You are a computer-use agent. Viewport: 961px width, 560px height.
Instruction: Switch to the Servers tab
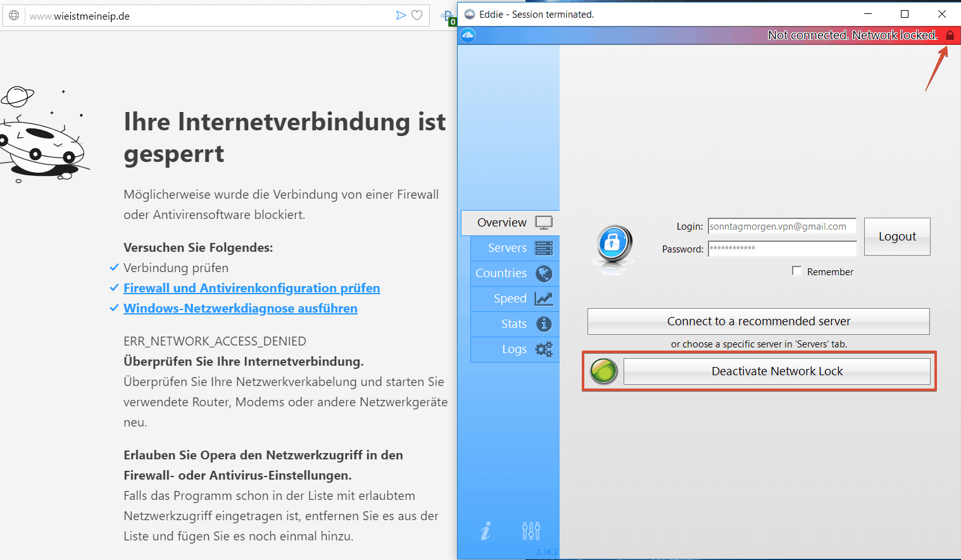(515, 248)
